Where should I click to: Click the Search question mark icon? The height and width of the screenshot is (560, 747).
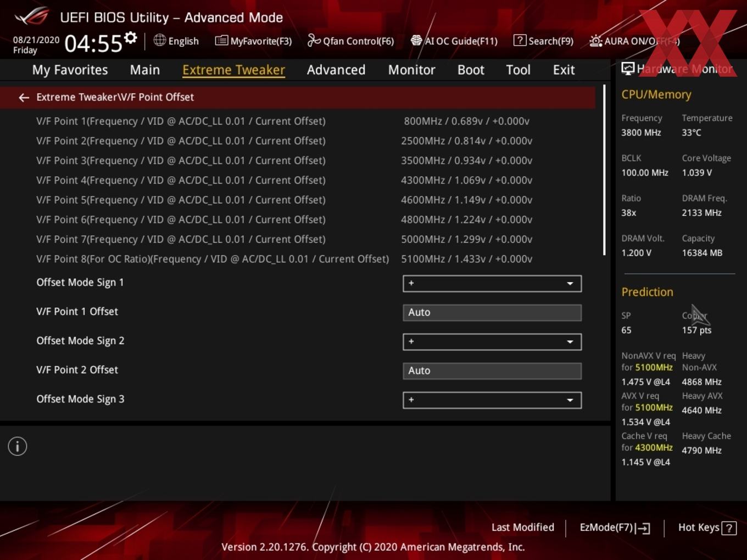pos(520,40)
